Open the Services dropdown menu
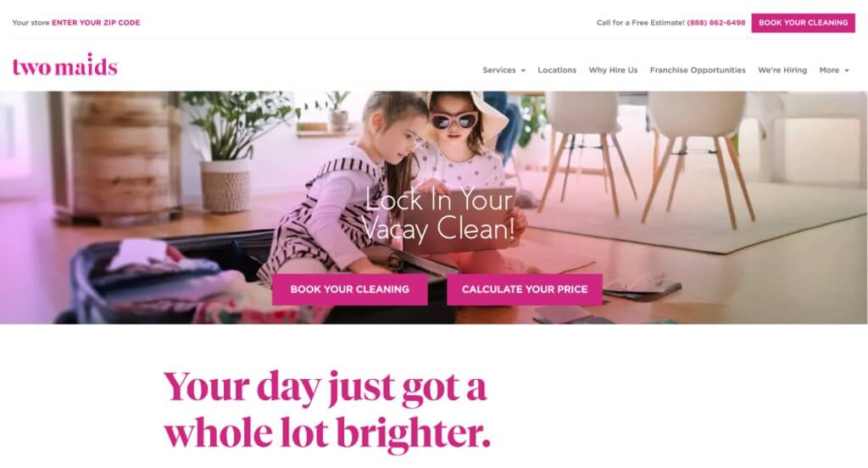 pyautogui.click(x=504, y=70)
